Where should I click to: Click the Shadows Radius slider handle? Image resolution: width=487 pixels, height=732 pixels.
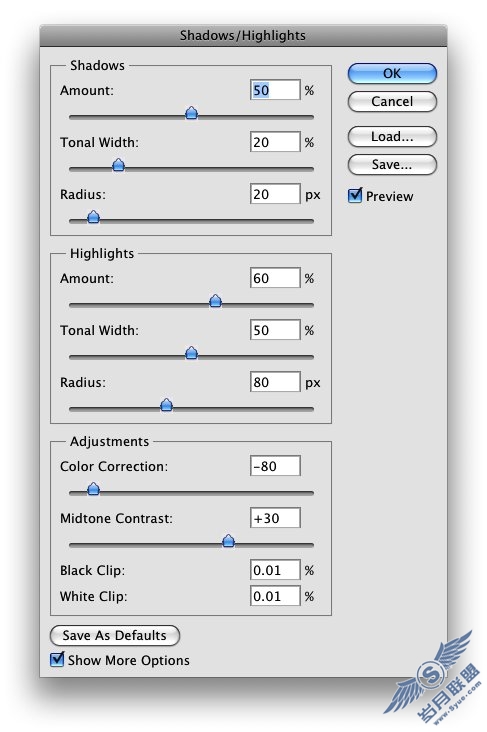point(94,217)
